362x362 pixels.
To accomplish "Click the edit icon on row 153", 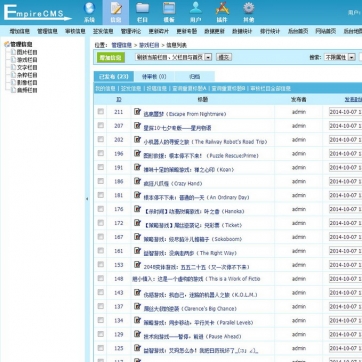I will coord(137,265).
